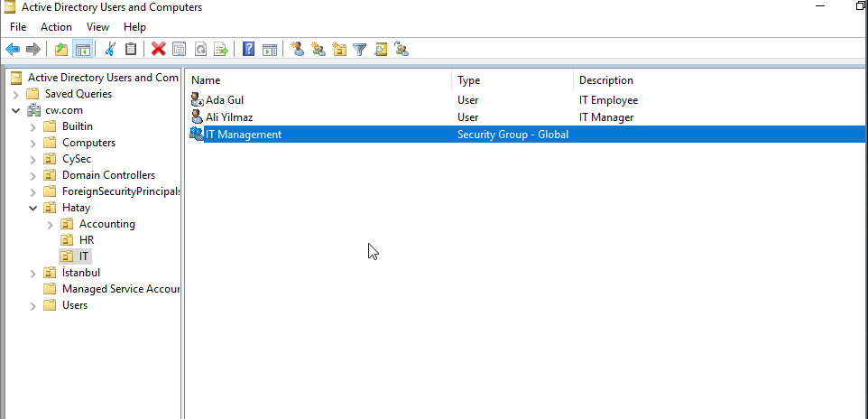Open the Action menu
The width and height of the screenshot is (868, 419).
coord(56,27)
